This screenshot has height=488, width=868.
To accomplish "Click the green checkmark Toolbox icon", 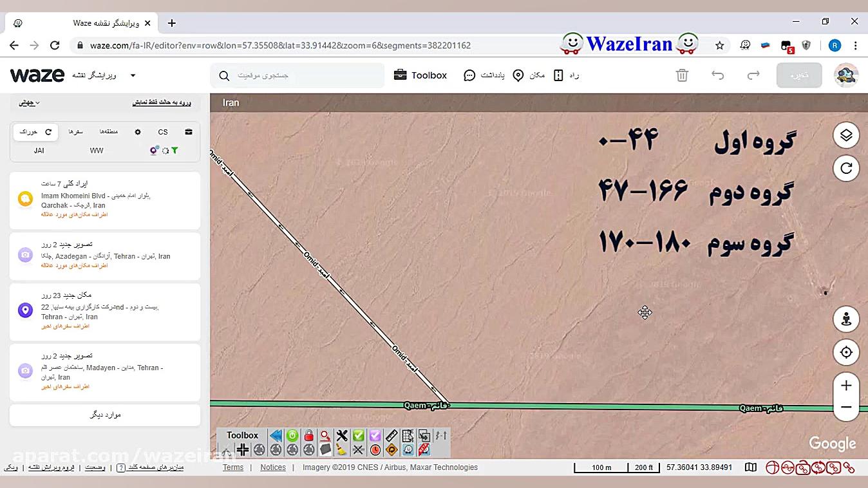I will coord(359,436).
